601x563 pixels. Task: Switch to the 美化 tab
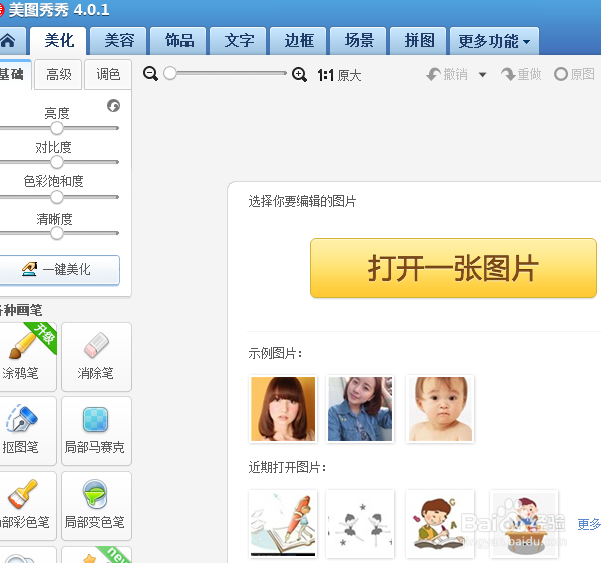tap(58, 41)
